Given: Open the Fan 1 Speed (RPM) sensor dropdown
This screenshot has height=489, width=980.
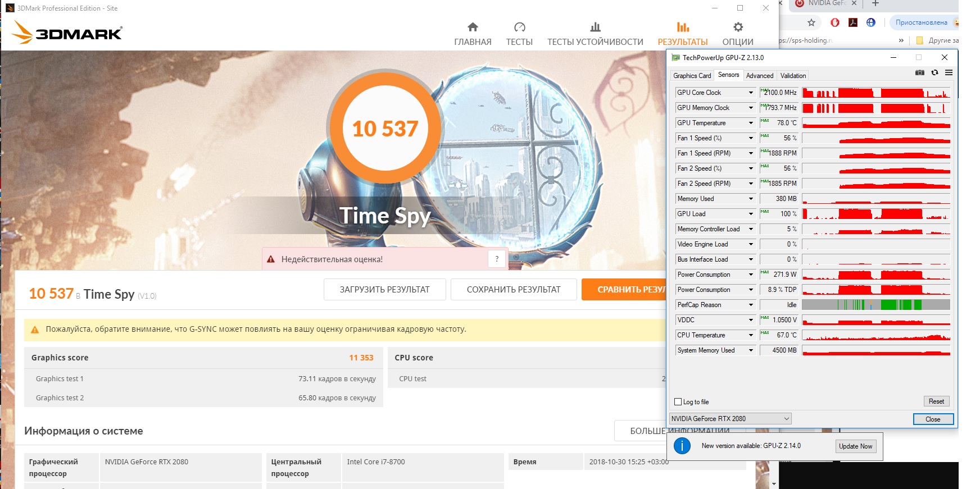Looking at the screenshot, I should [x=751, y=153].
